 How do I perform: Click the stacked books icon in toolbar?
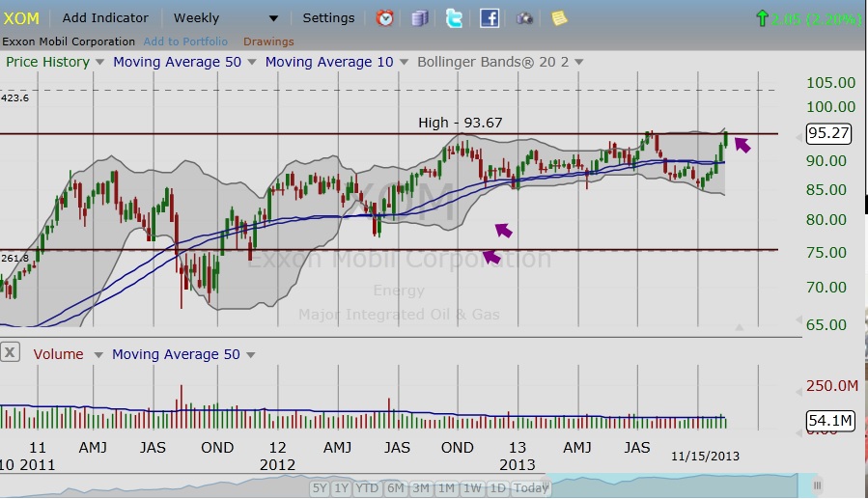pos(419,17)
